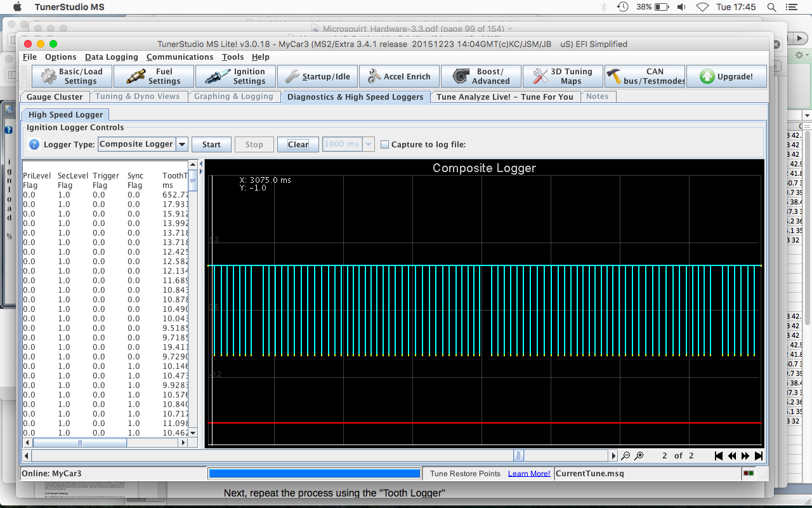Click graph scrollbar right arrow
Viewport: 812px width, 508px height.
(613, 455)
